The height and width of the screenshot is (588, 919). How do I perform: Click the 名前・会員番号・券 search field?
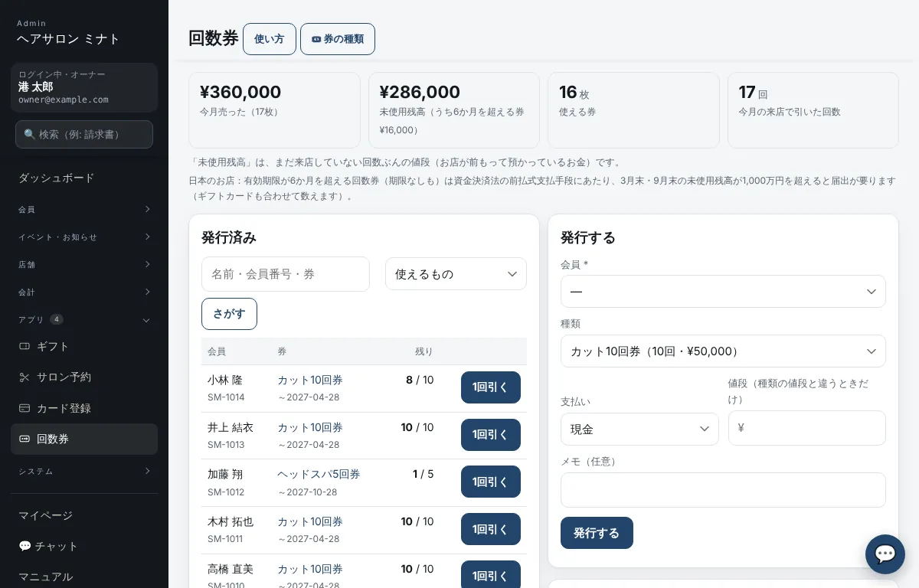coord(286,274)
